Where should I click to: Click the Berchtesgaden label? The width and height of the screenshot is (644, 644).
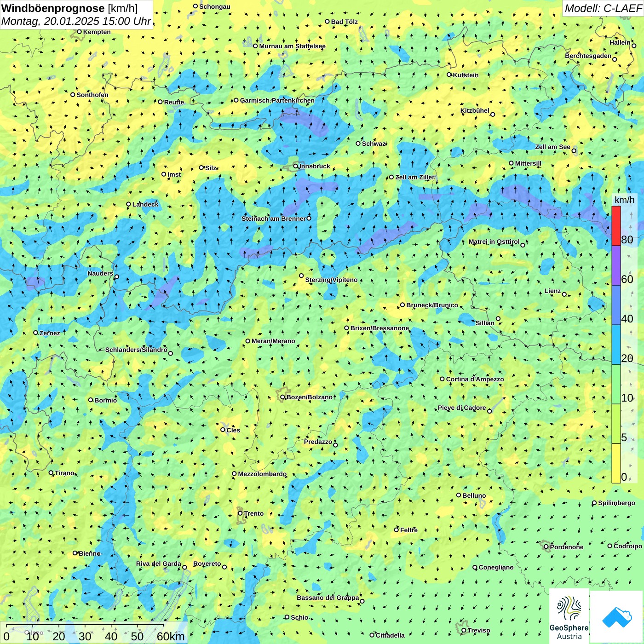click(588, 56)
